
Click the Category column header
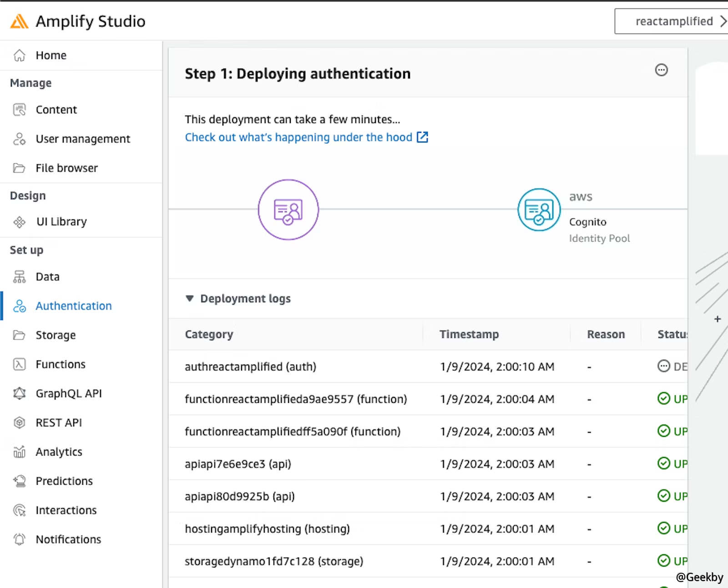tap(209, 335)
